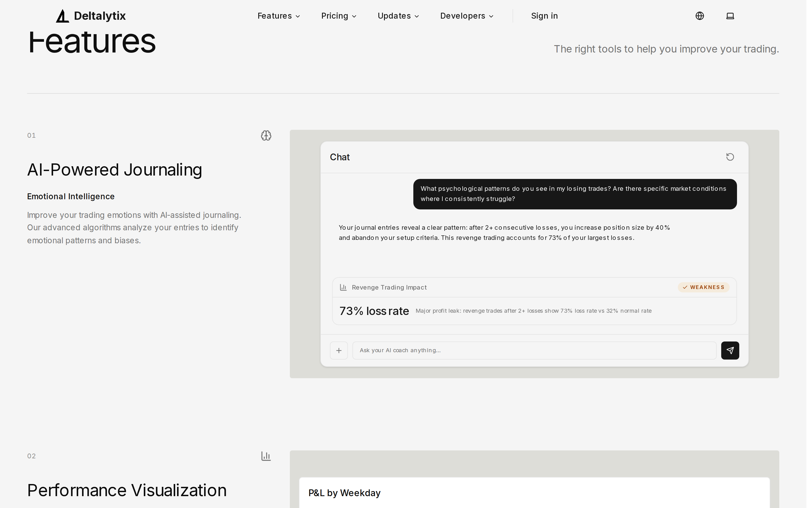The image size is (812, 508).
Task: Click the 'P&L by Weekday' chart title
Action: click(345, 493)
